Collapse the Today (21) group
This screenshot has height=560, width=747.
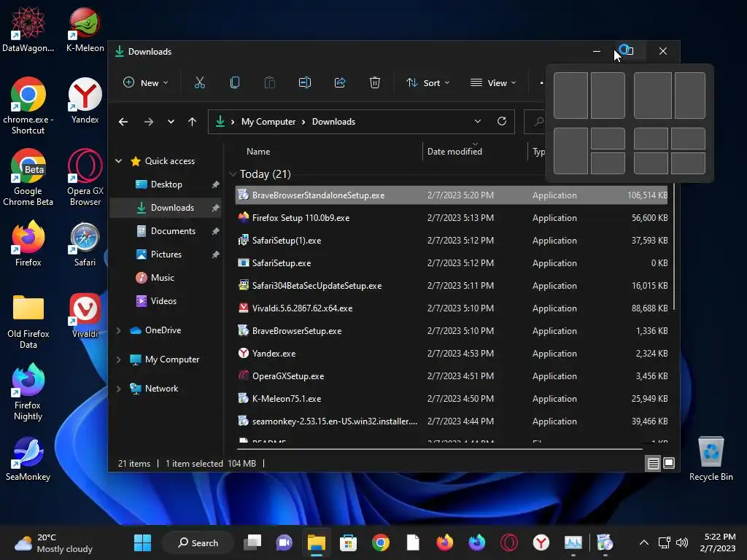coord(233,174)
